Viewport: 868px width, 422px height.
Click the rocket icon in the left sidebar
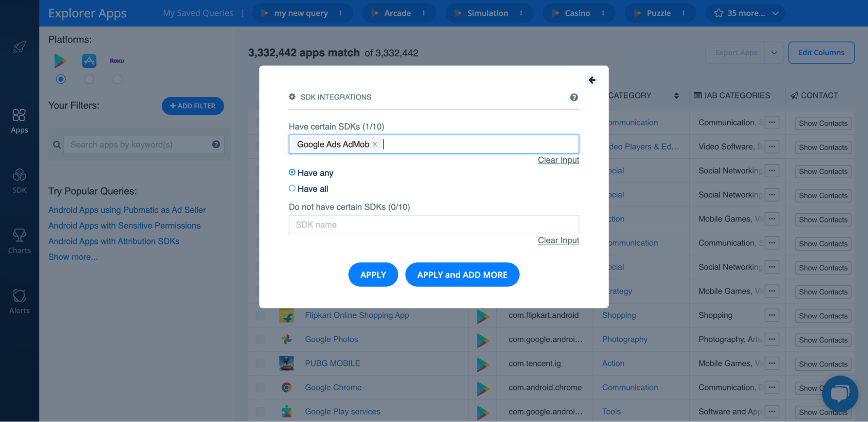point(19,47)
